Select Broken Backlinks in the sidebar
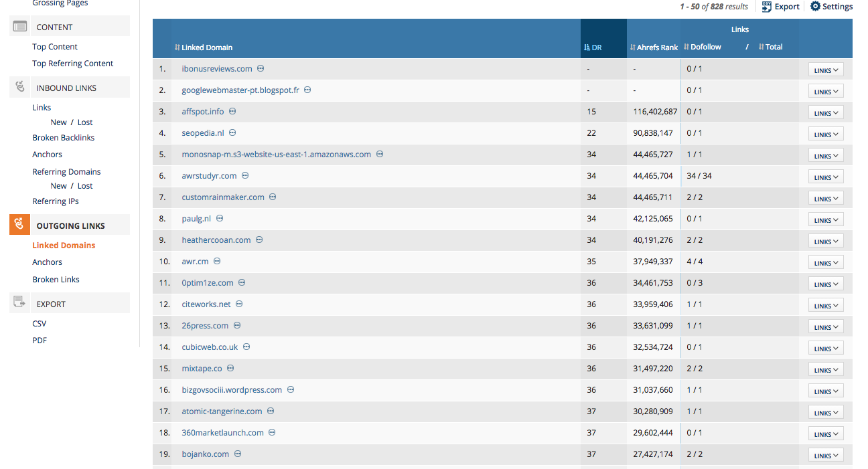868x469 pixels. 63,137
